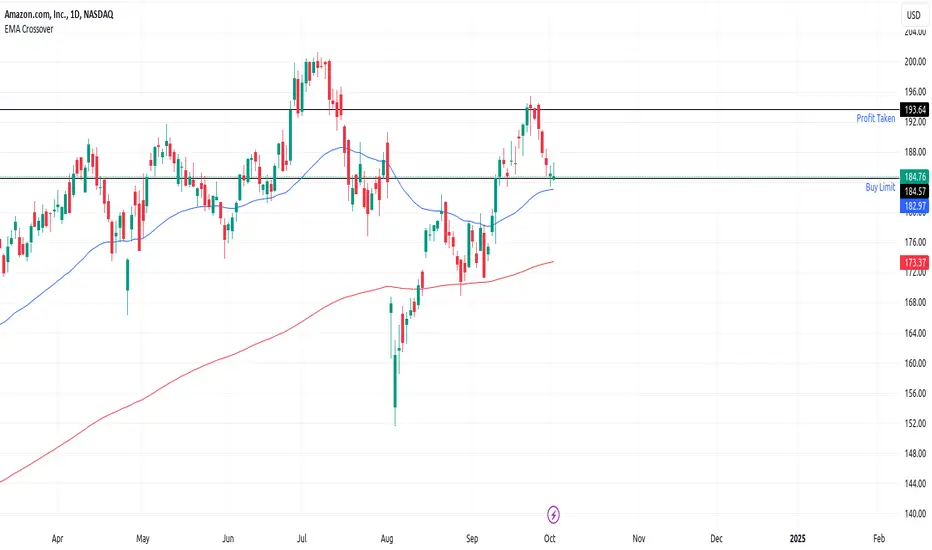The height and width of the screenshot is (550, 932).
Task: Click the Amazon.com, Inc. symbol title
Action: (59, 14)
